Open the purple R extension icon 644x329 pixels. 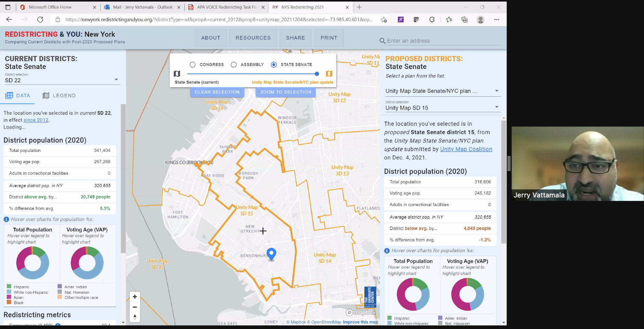(401, 19)
